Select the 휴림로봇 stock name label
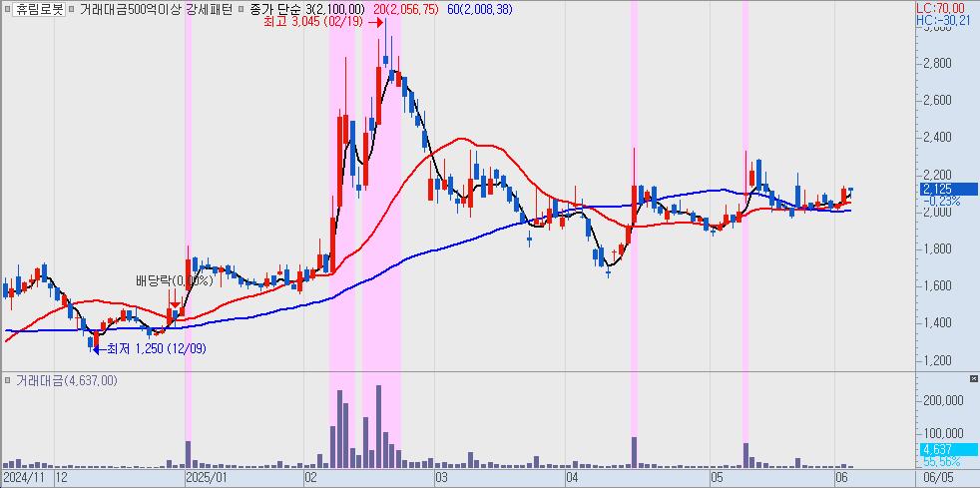This screenshot has width=980, height=488. 38,9
